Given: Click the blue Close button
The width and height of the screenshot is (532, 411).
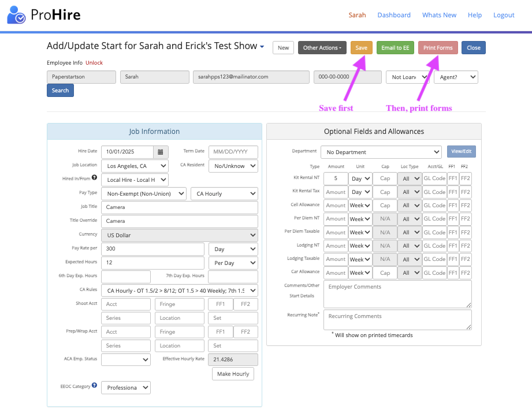Looking at the screenshot, I should point(473,48).
